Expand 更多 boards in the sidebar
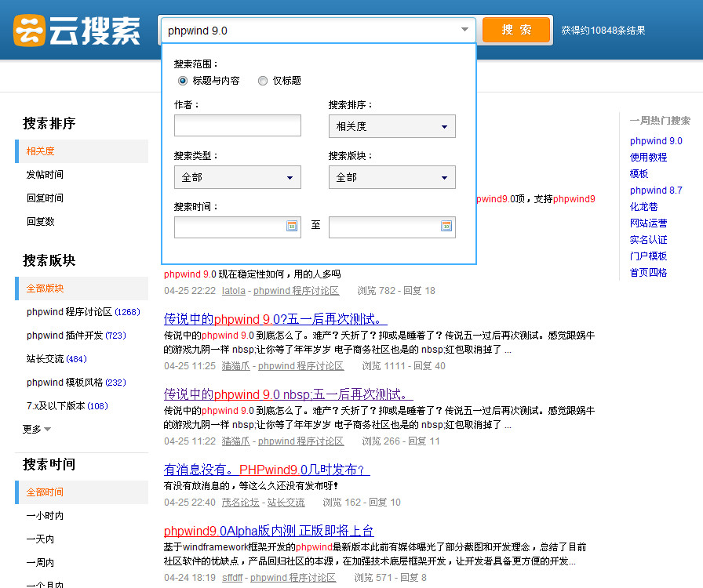Image resolution: width=703 pixels, height=588 pixels. (x=37, y=429)
